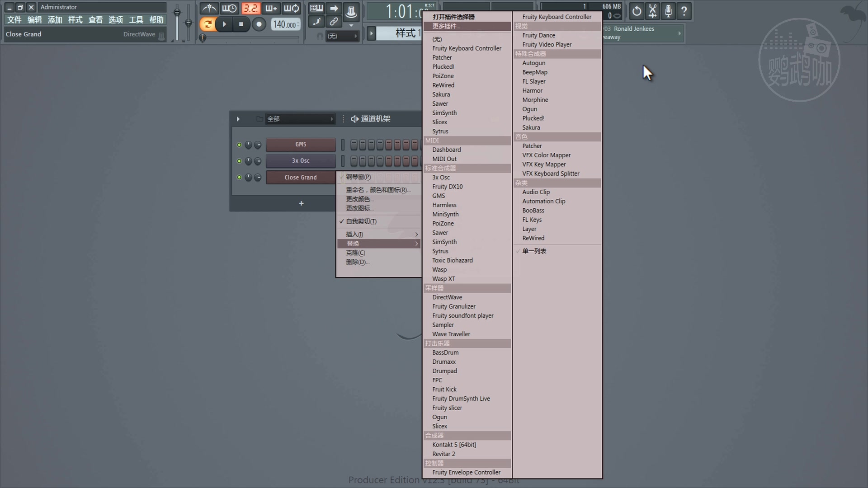Select DirectWave from plugin list

coord(447,297)
